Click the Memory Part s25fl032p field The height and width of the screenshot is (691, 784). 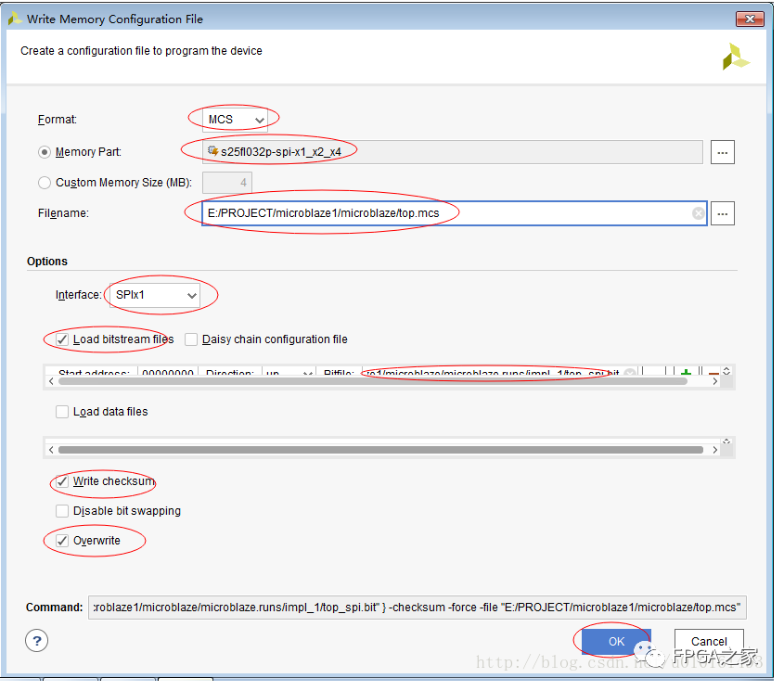[x=452, y=152]
